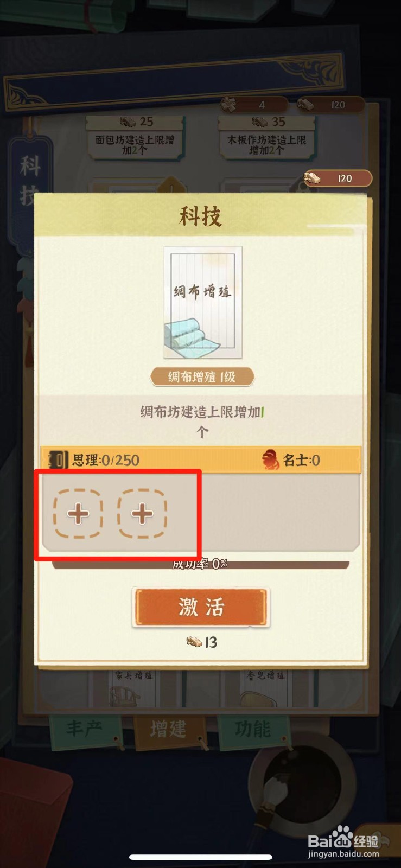Click the orange 激活 activate button
401x868 pixels.
click(x=201, y=607)
